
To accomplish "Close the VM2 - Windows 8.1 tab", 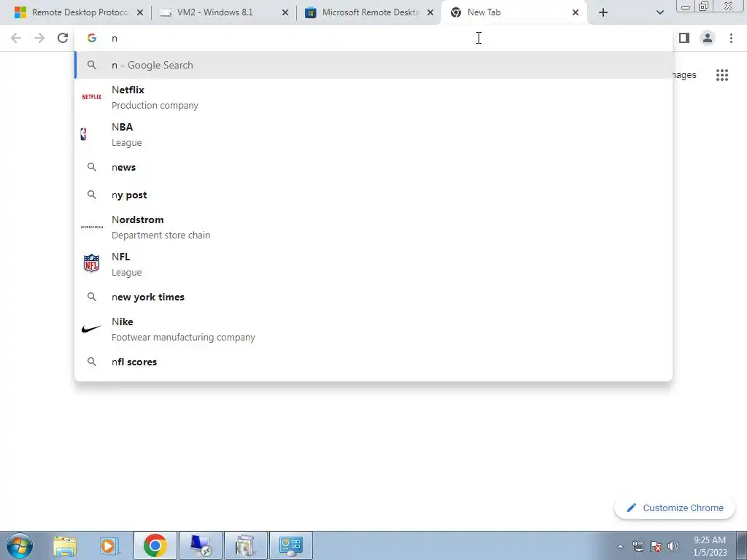I will (285, 13).
